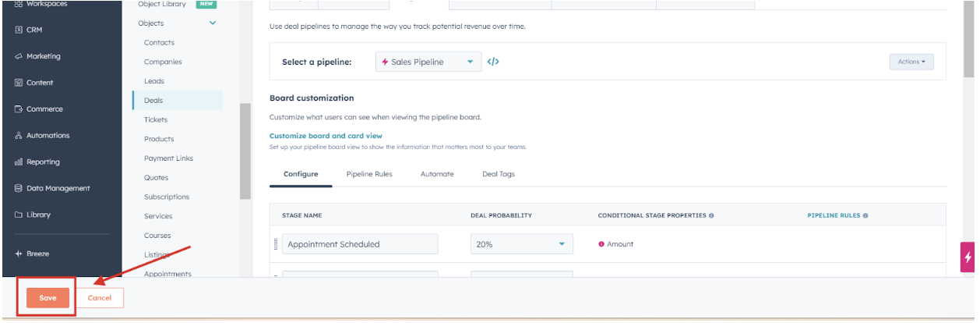This screenshot has height=323, width=980.
Task: Open Marketing from the left sidebar
Action: pyautogui.click(x=43, y=56)
